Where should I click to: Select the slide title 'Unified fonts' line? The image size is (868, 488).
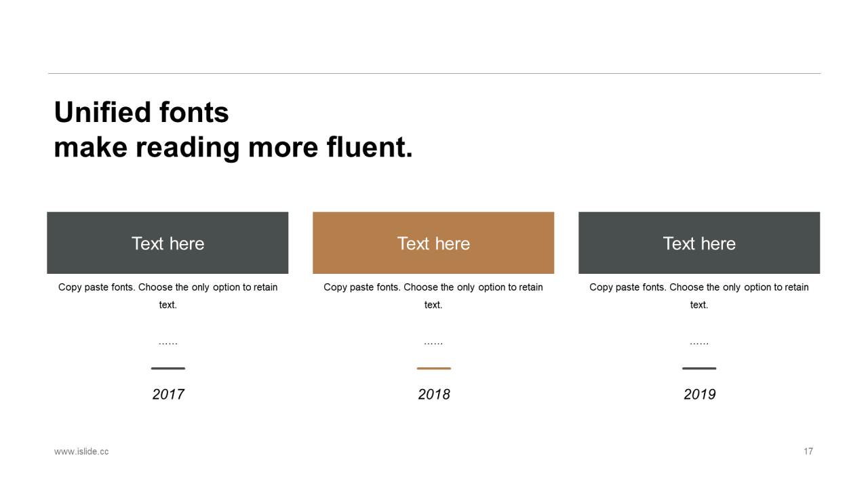[x=141, y=113]
